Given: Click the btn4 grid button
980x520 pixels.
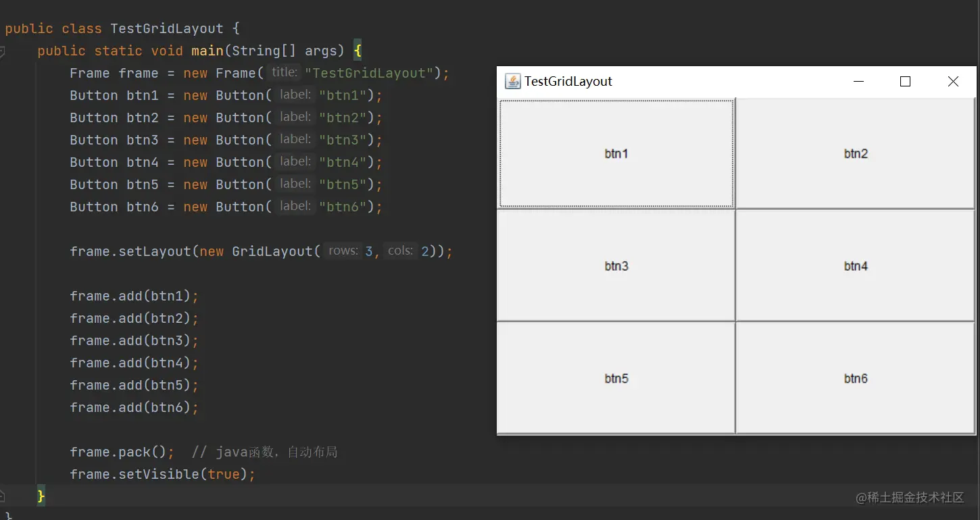Looking at the screenshot, I should (x=855, y=265).
